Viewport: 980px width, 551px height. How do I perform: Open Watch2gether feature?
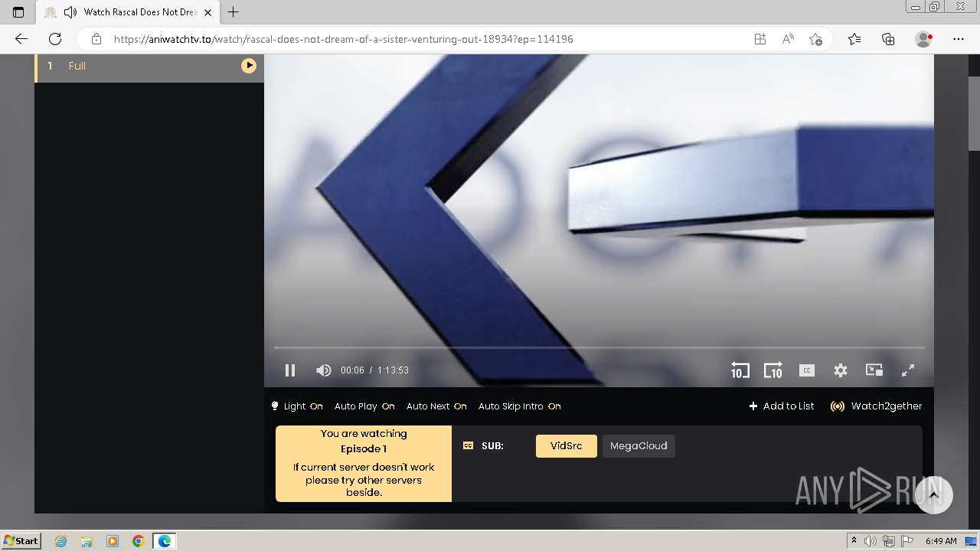pos(876,406)
